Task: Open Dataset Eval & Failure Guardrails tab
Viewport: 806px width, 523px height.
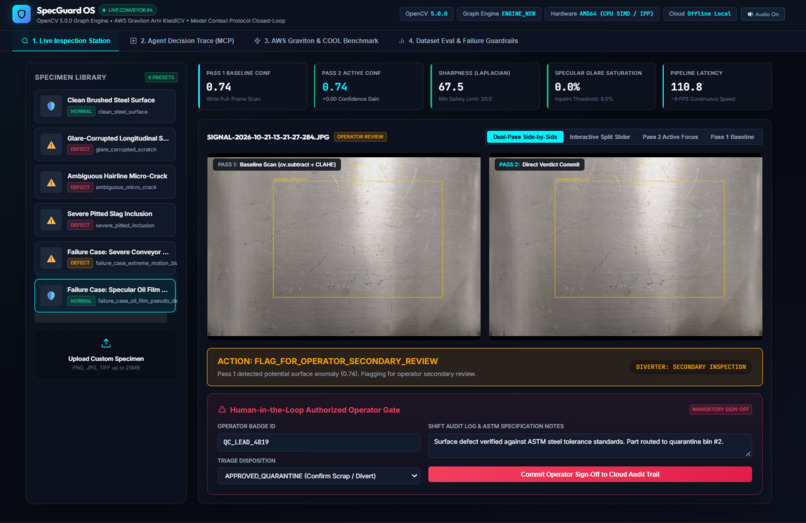Action: pyautogui.click(x=459, y=41)
